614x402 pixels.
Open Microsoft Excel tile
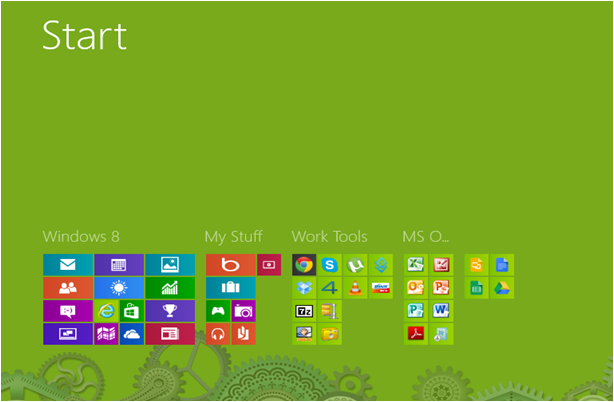point(416,265)
